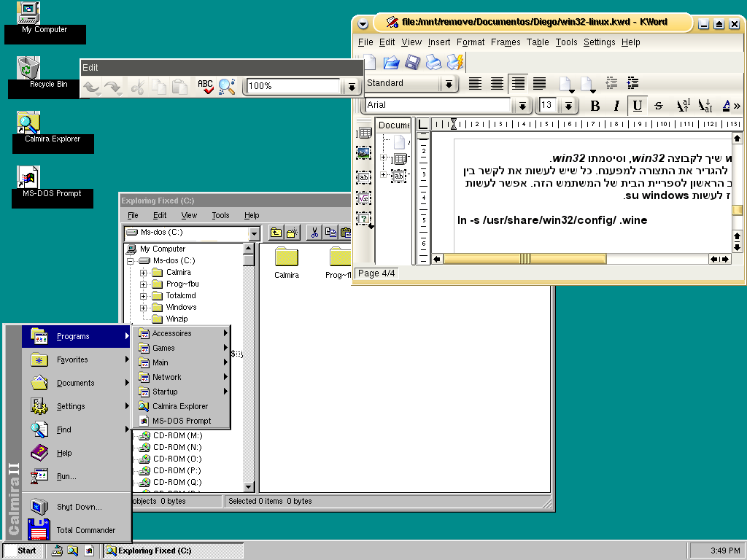Click the Open document icon in KWord

[x=391, y=63]
